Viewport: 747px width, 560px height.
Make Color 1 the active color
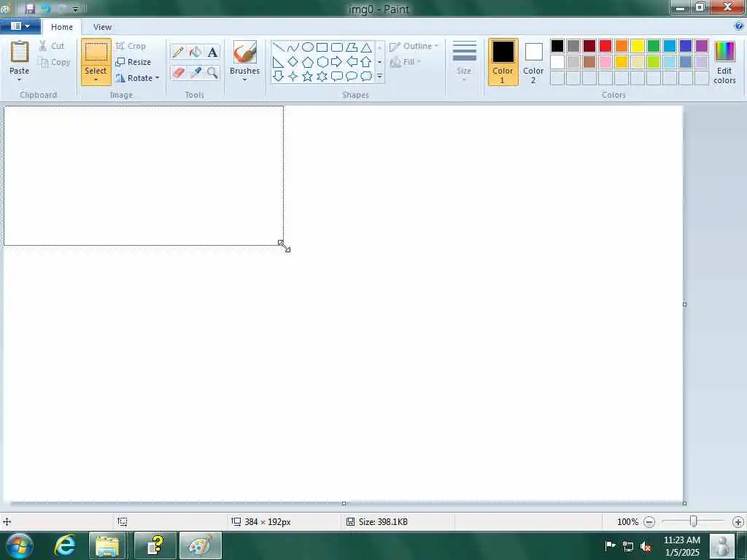pyautogui.click(x=503, y=62)
